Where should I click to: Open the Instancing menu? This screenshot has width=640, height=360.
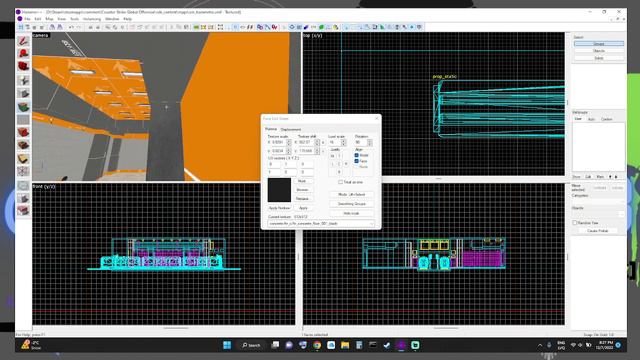[x=92, y=19]
